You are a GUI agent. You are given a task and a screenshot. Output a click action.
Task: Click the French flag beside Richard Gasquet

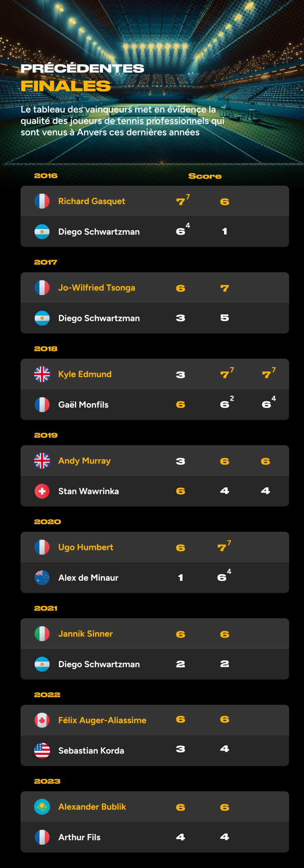click(x=42, y=201)
